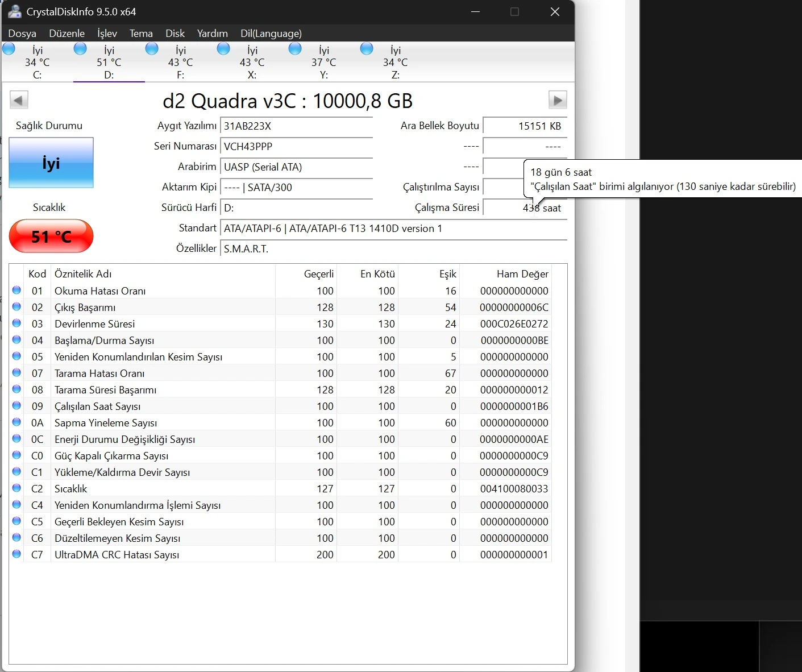
Task: Select raw value 0000000000AE
Action: click(x=514, y=439)
